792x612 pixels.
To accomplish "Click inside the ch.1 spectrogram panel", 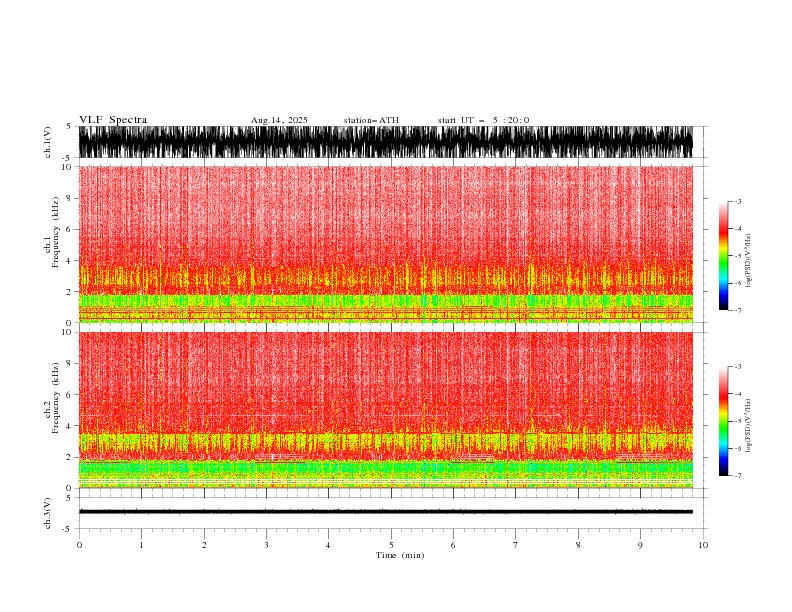I will coord(386,244).
